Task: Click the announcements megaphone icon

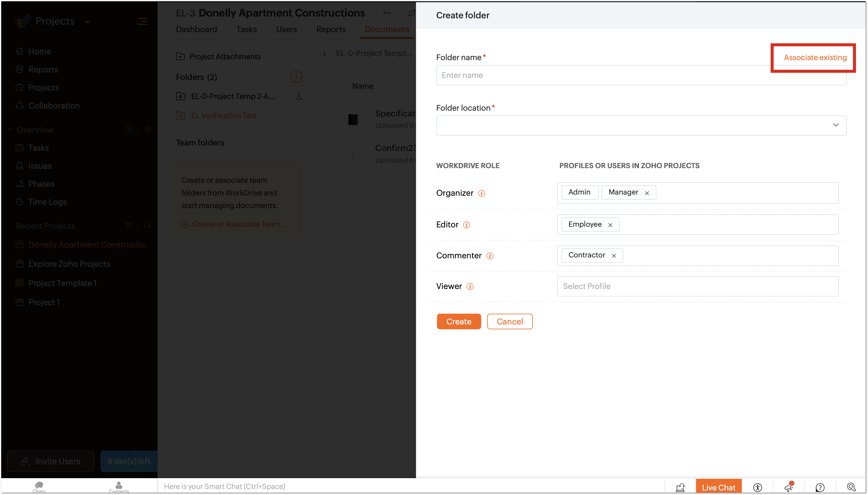Action: point(789,487)
